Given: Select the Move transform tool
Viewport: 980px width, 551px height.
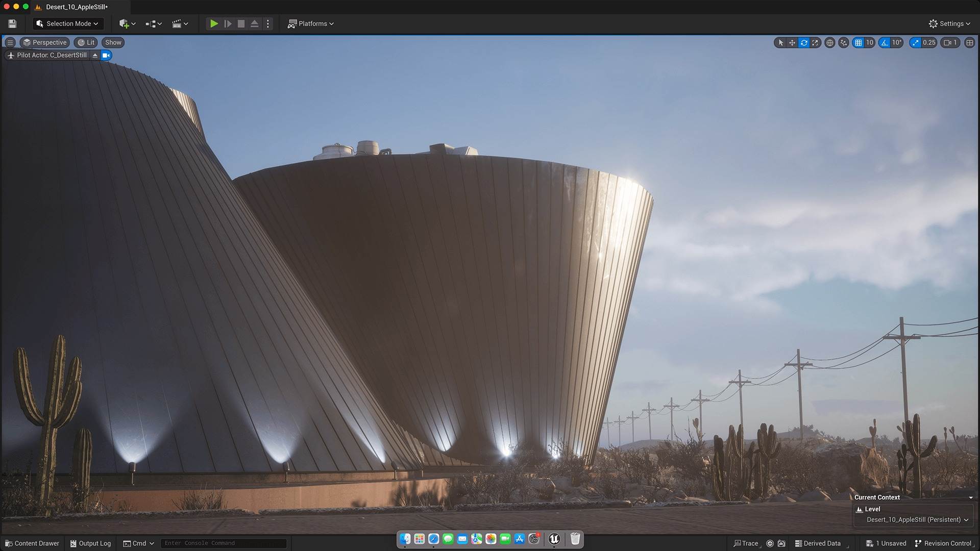Looking at the screenshot, I should coord(792,42).
